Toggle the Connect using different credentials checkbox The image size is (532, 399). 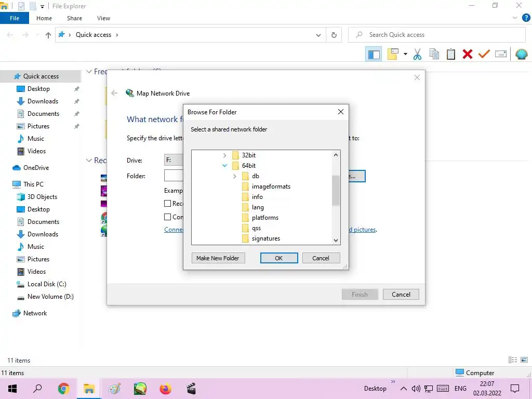click(x=167, y=217)
